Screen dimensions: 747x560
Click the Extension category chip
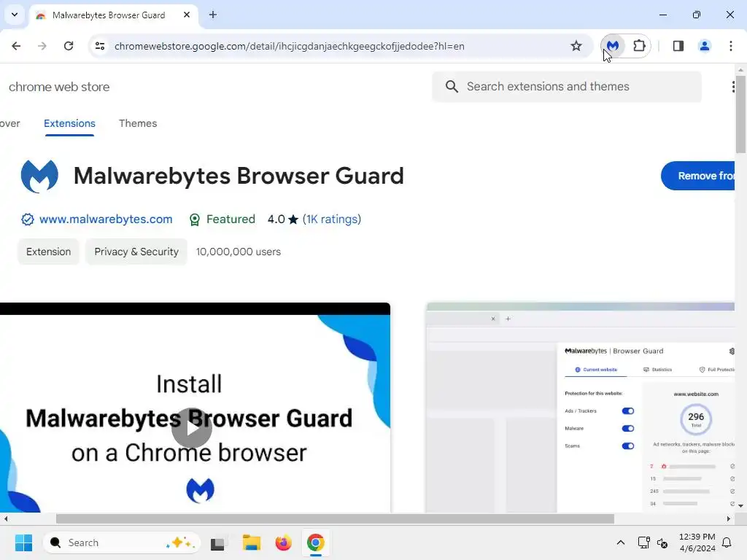(49, 252)
